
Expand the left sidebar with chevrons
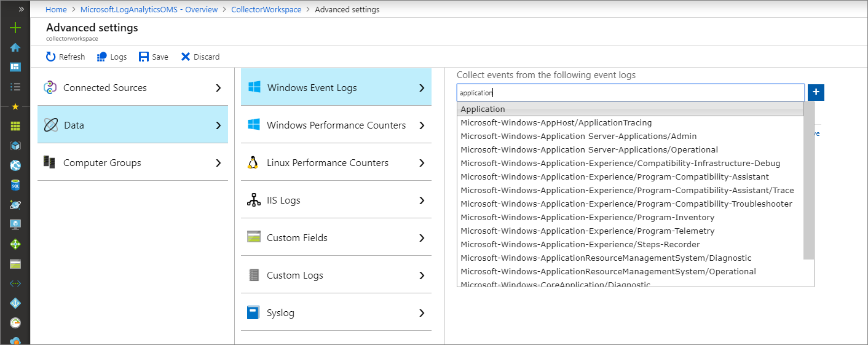click(x=22, y=9)
